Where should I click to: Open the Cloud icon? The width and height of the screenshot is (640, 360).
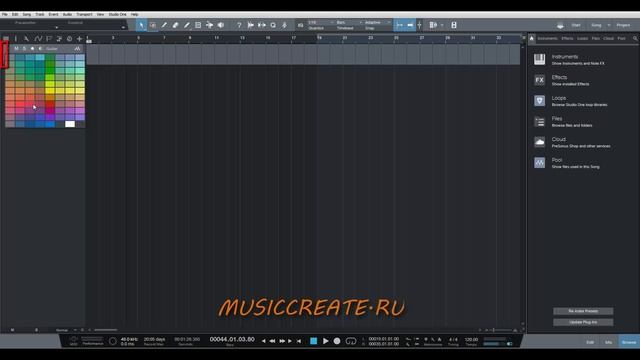coord(540,142)
